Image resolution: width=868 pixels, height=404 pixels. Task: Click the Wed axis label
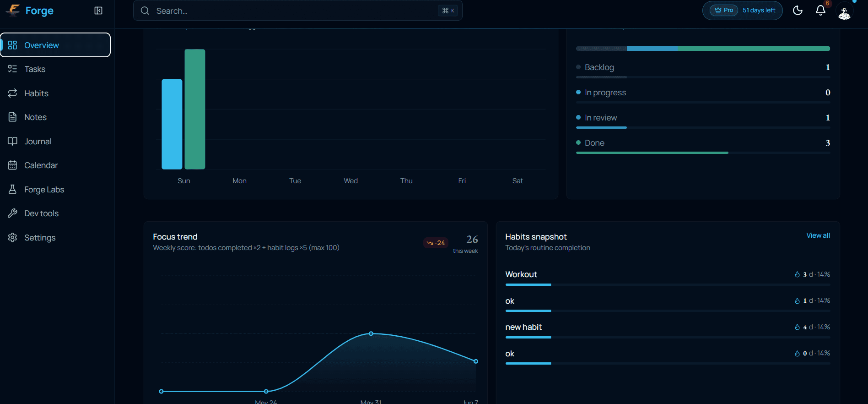click(x=351, y=181)
